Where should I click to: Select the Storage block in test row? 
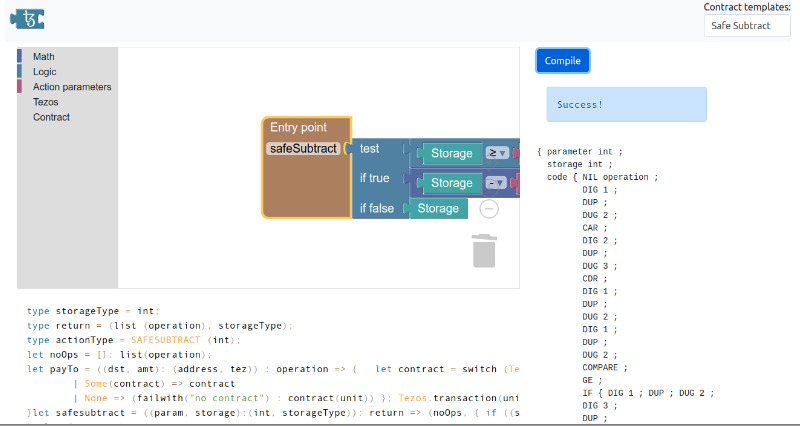pos(451,154)
